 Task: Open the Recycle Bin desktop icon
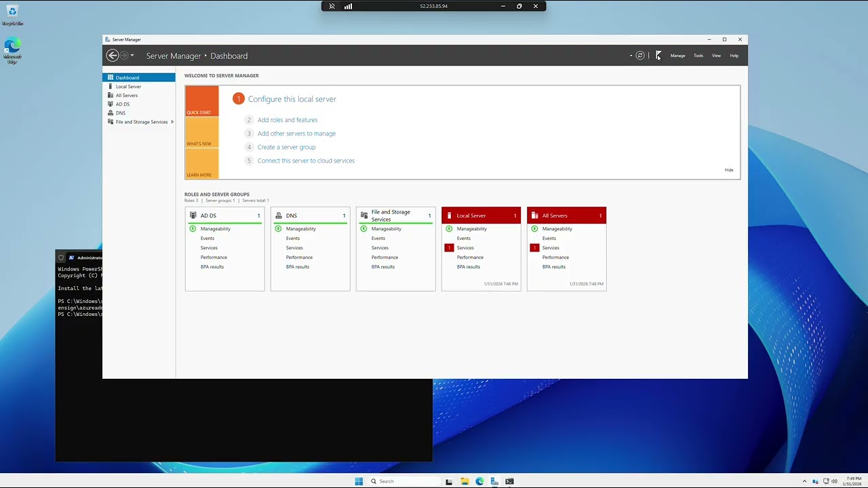(12, 14)
